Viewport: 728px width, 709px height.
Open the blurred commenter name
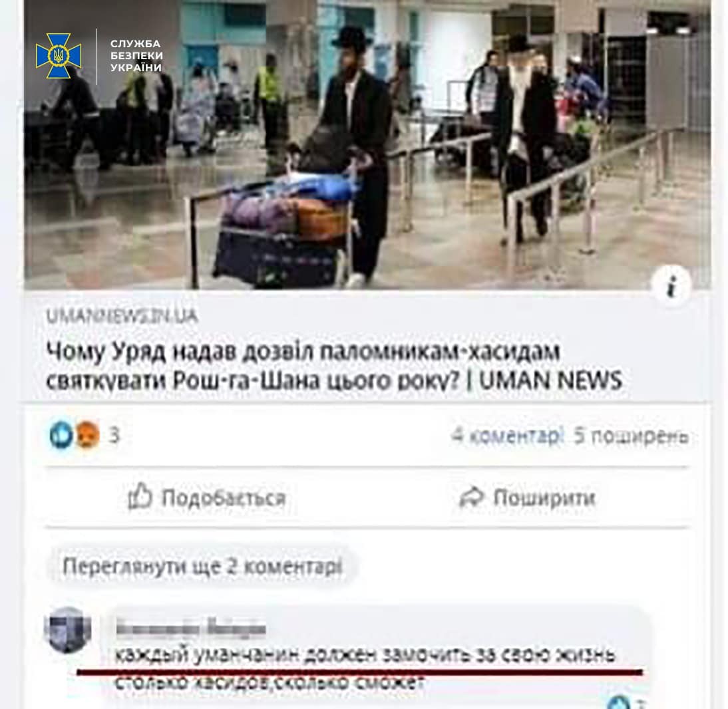point(190,629)
